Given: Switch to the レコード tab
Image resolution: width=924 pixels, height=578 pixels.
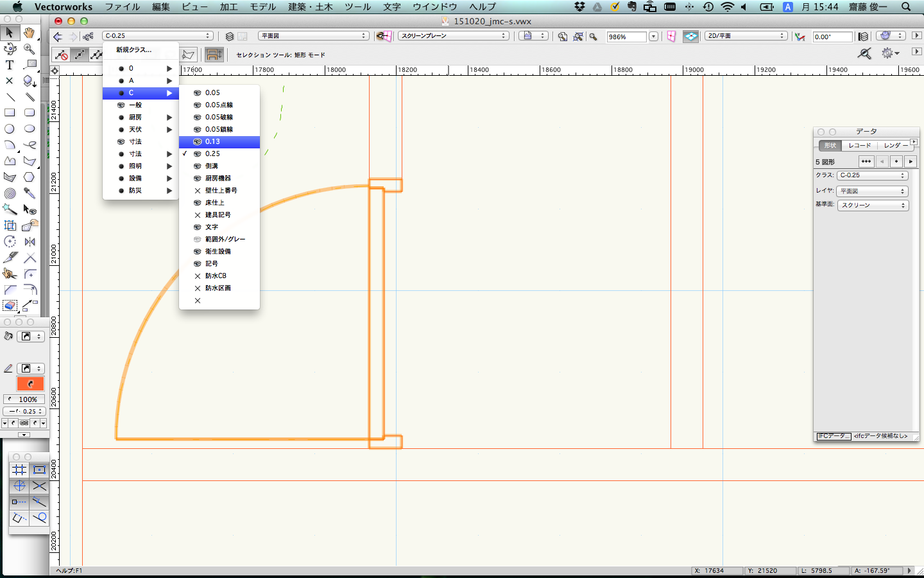Looking at the screenshot, I should click(859, 146).
